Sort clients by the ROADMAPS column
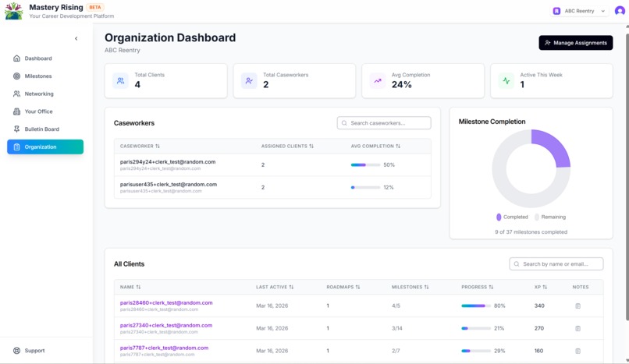Viewport: 629px width, 364px height. [343, 287]
